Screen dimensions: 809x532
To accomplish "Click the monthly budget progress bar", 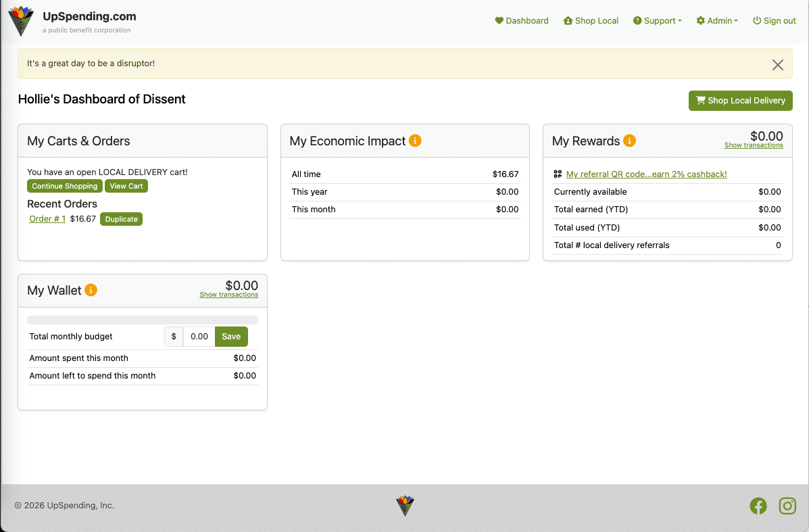I will point(143,320).
